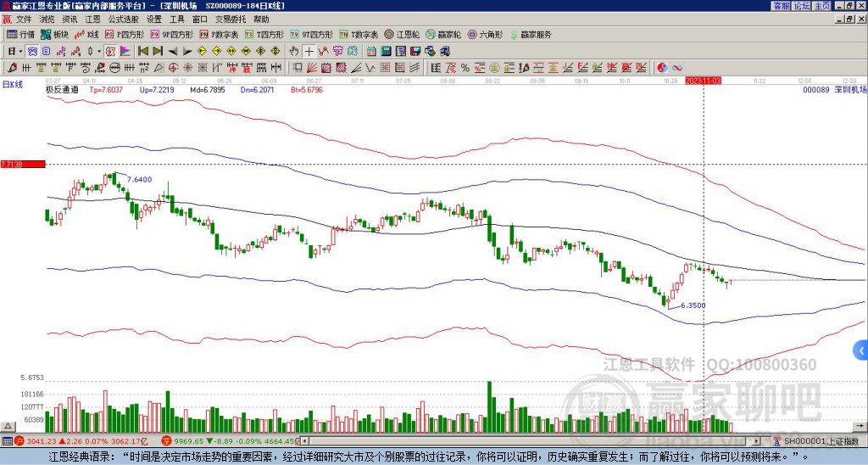
Task: Click the horizontal scrollbar left arrow
Action: tap(304, 441)
